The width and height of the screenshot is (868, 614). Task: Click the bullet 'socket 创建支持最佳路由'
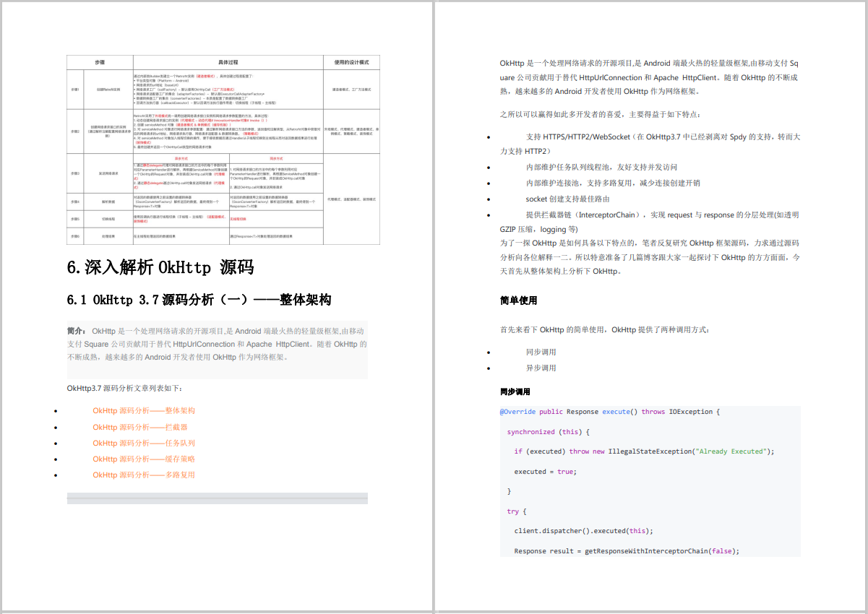point(568,199)
